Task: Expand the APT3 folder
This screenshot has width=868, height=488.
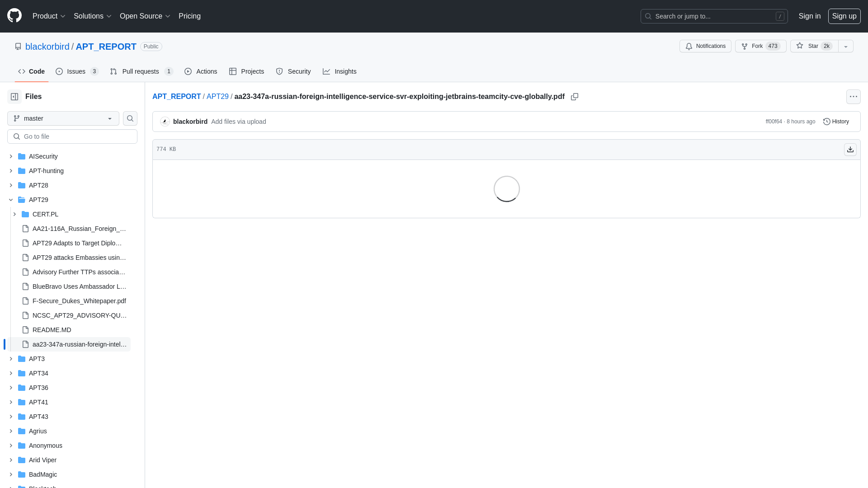Action: tap(11, 359)
